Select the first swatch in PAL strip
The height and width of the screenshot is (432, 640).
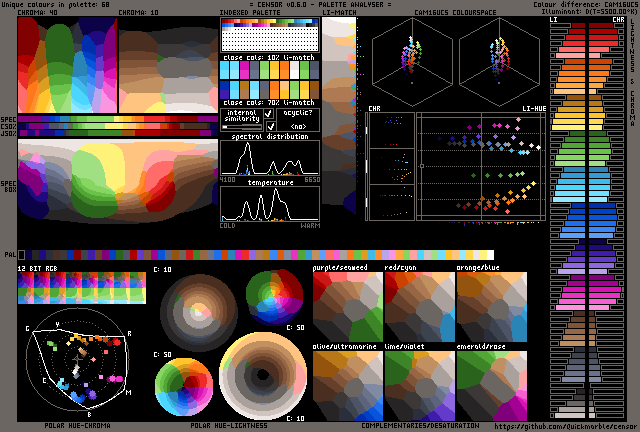[22, 255]
